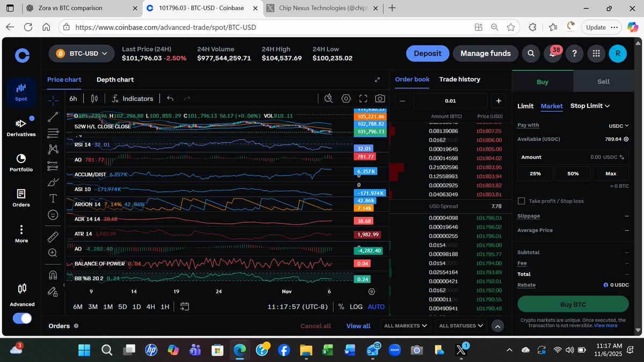Open candlestick chart style selector

point(94,99)
